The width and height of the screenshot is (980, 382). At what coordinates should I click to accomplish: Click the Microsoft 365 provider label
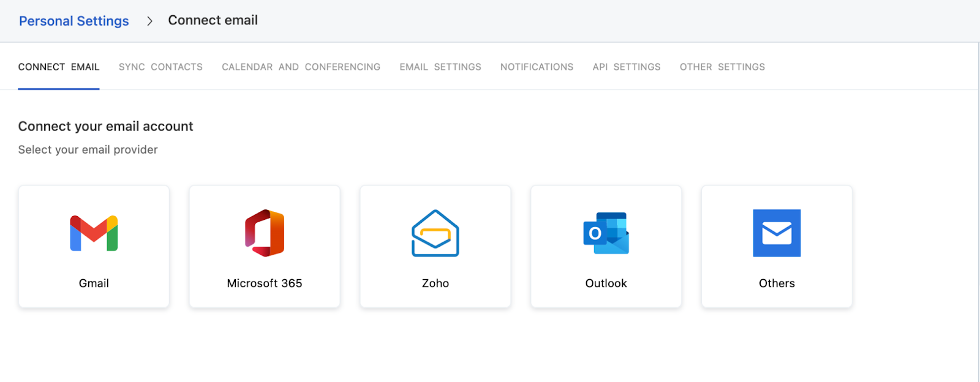click(265, 283)
